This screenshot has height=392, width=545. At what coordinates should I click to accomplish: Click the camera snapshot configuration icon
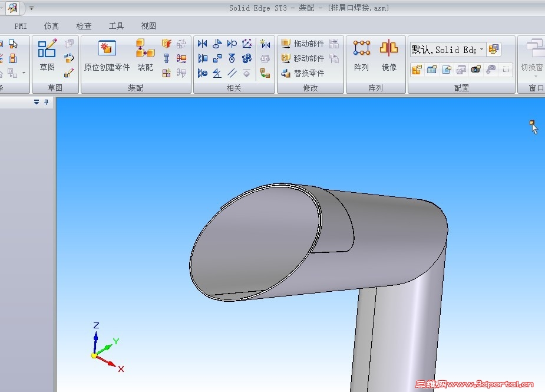pyautogui.click(x=476, y=70)
